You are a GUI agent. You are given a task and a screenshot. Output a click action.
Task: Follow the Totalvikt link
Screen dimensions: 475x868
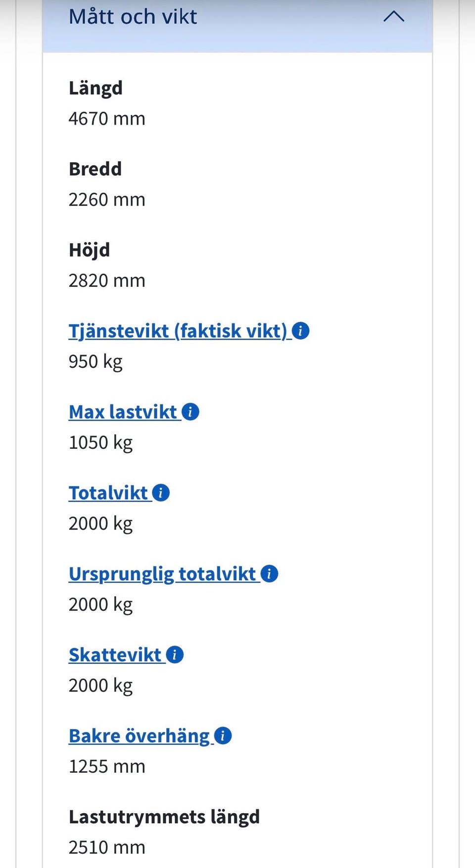(108, 493)
